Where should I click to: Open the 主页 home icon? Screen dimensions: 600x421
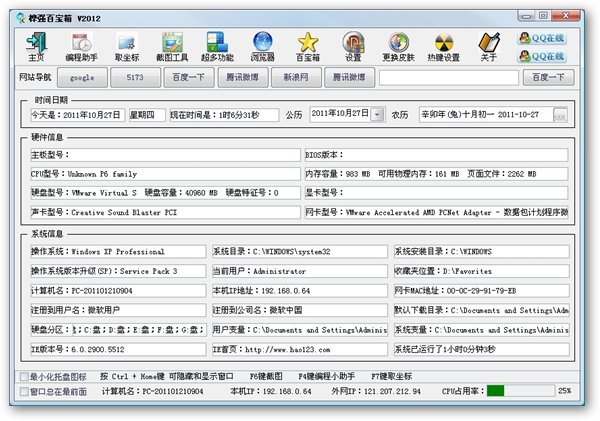coord(36,47)
